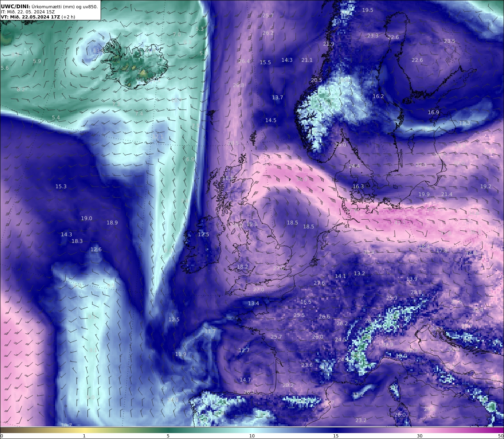The width and height of the screenshot is (504, 439).
Task: Select the value 25.5 over France
Action: 299,315
